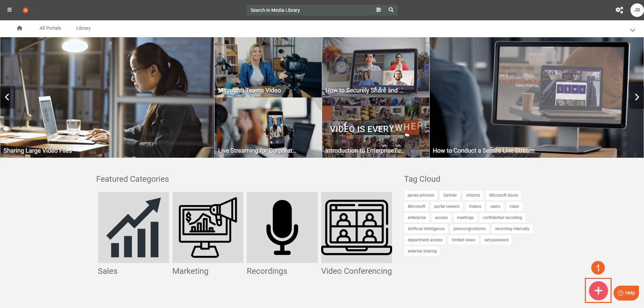Select the confidential recording tag
This screenshot has height=308, width=644.
(x=502, y=218)
